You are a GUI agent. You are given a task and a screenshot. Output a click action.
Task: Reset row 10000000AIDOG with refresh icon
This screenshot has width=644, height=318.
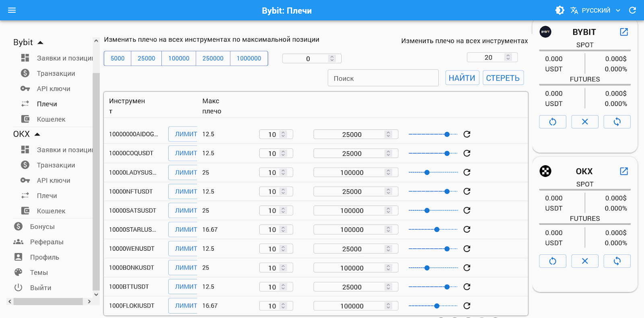tap(467, 134)
